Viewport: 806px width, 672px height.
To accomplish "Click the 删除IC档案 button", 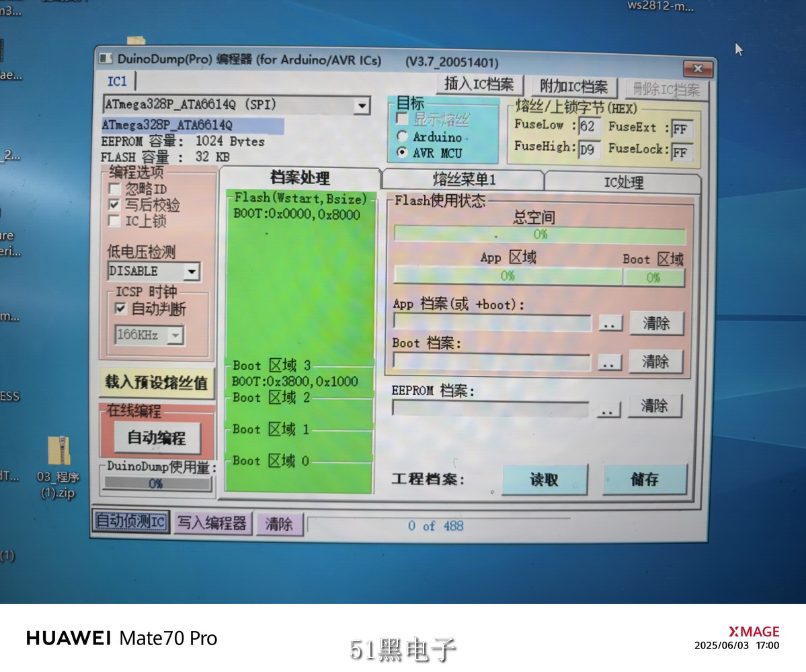I will pos(666,89).
